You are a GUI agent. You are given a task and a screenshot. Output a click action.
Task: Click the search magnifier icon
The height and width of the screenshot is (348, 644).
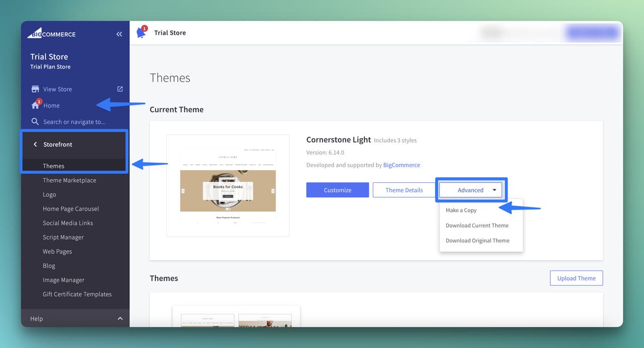pos(35,122)
